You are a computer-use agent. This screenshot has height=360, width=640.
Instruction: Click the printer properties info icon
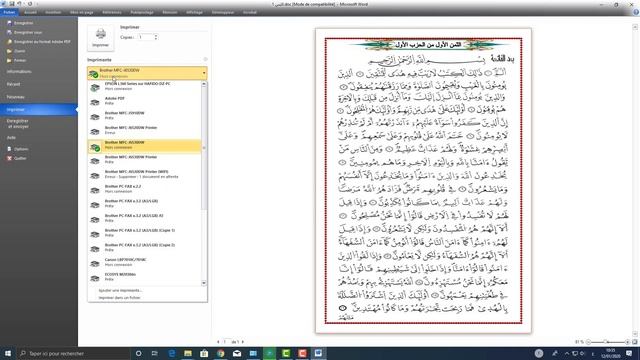tap(205, 60)
